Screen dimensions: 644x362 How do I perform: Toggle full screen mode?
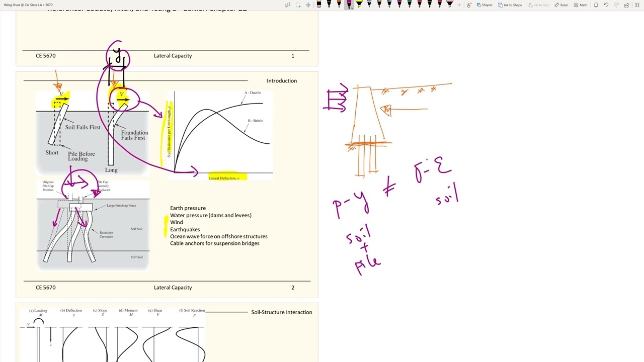pyautogui.click(x=637, y=5)
